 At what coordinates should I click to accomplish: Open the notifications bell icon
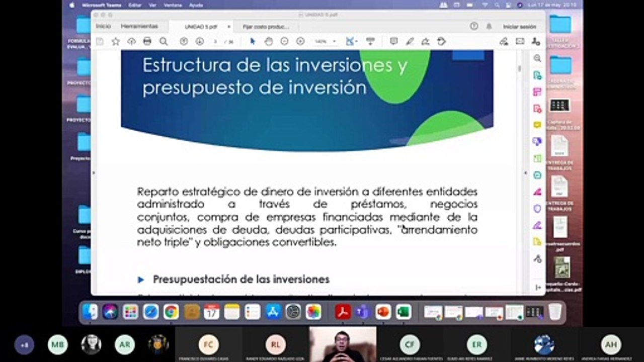coord(489,26)
